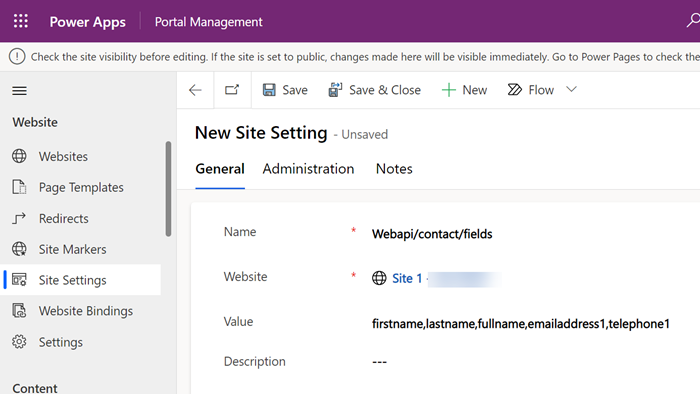Click the green plus New icon
The image size is (700, 394).
coord(448,90)
